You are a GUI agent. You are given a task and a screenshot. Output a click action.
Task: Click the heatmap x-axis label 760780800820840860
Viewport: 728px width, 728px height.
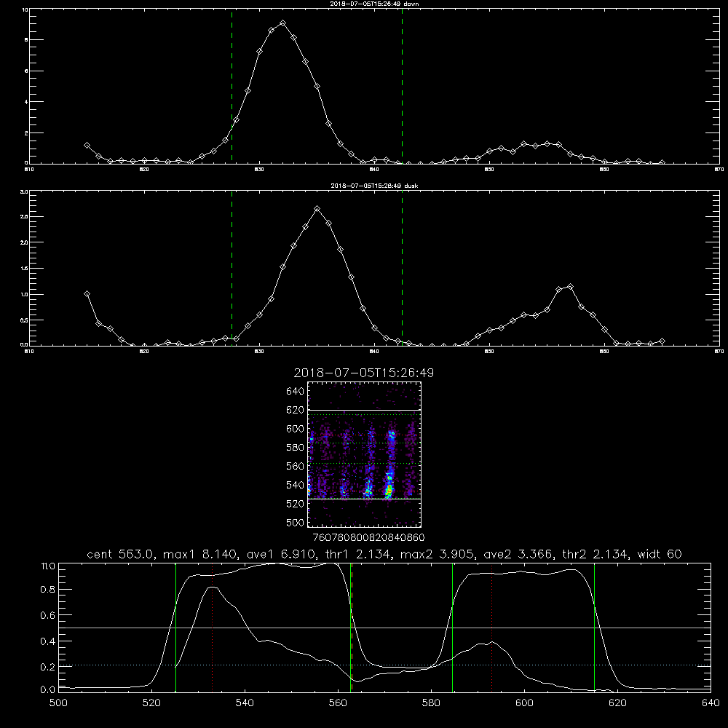click(x=368, y=537)
